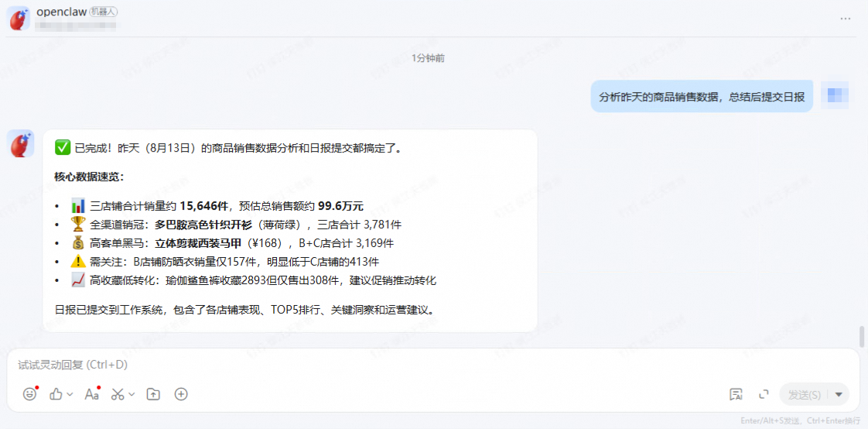This screenshot has width=868, height=429.
Task: Click the Enter/Alt+S发送 shortcut hint
Action: tap(800, 420)
